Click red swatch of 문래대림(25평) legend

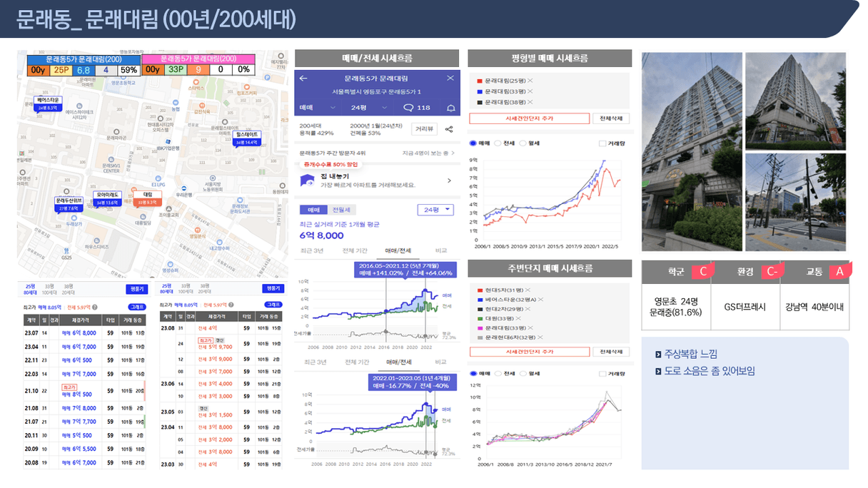pos(480,81)
